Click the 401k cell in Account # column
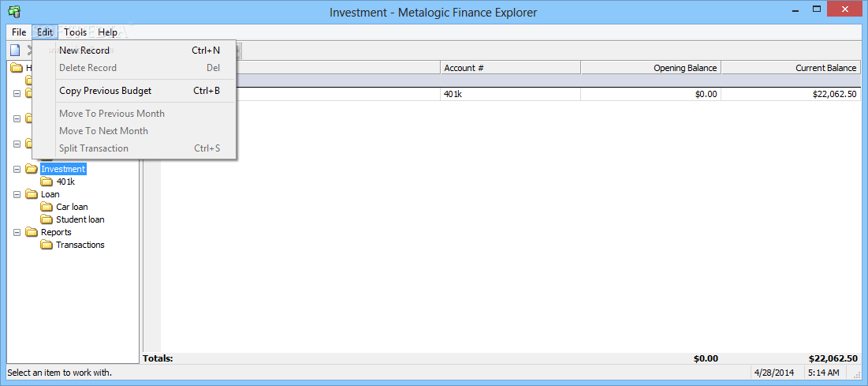 click(510, 94)
